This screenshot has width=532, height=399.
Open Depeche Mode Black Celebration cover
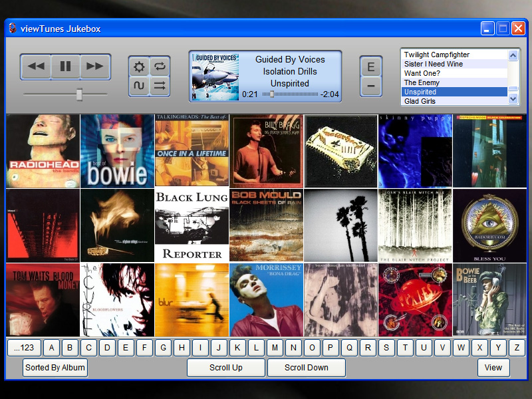point(489,151)
